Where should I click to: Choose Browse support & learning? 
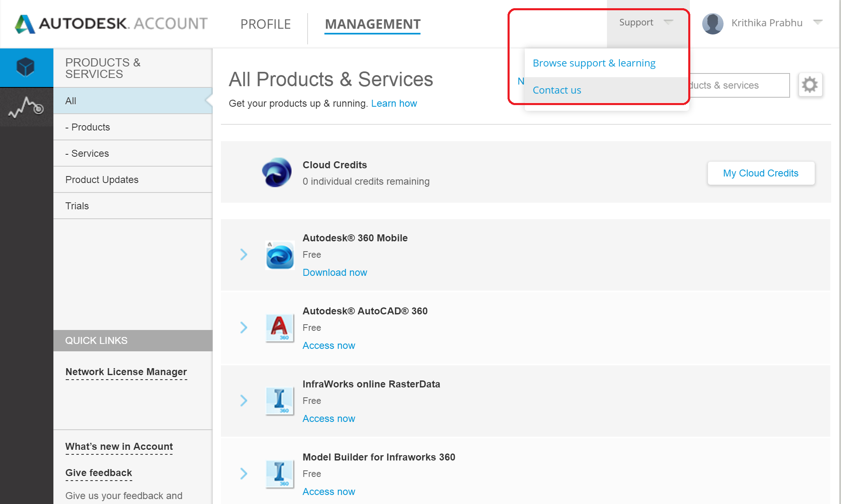pyautogui.click(x=594, y=63)
